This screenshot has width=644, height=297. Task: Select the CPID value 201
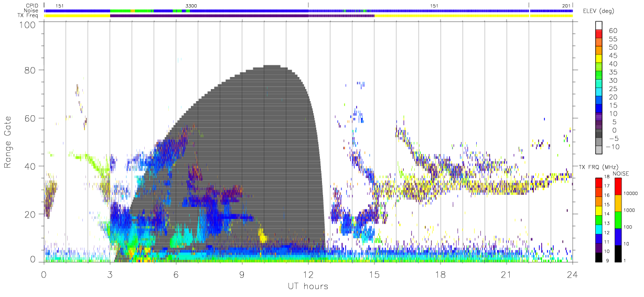click(x=566, y=5)
